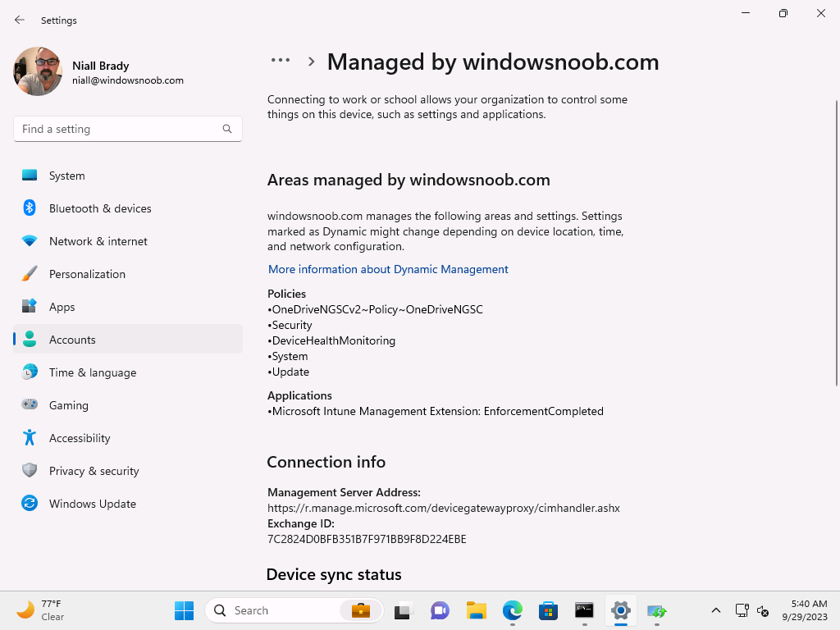Click niall@windowsnoob.com account email
Image resolution: width=840 pixels, height=630 pixels.
click(128, 80)
